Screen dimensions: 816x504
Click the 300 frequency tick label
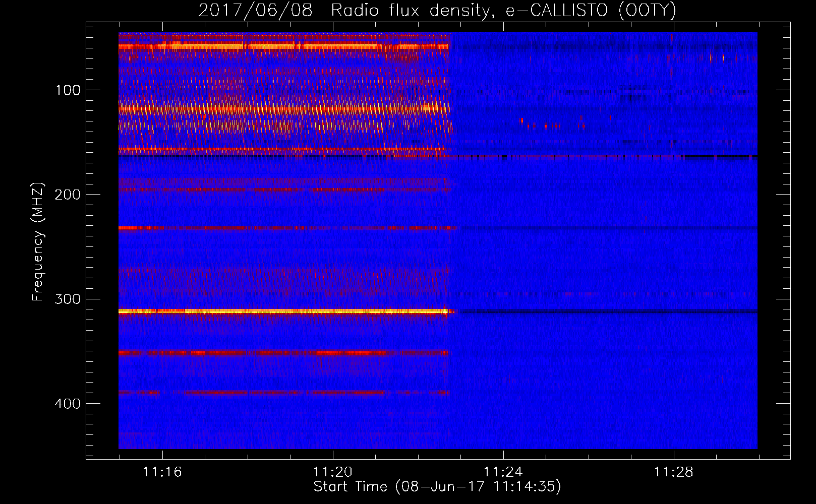click(68, 299)
